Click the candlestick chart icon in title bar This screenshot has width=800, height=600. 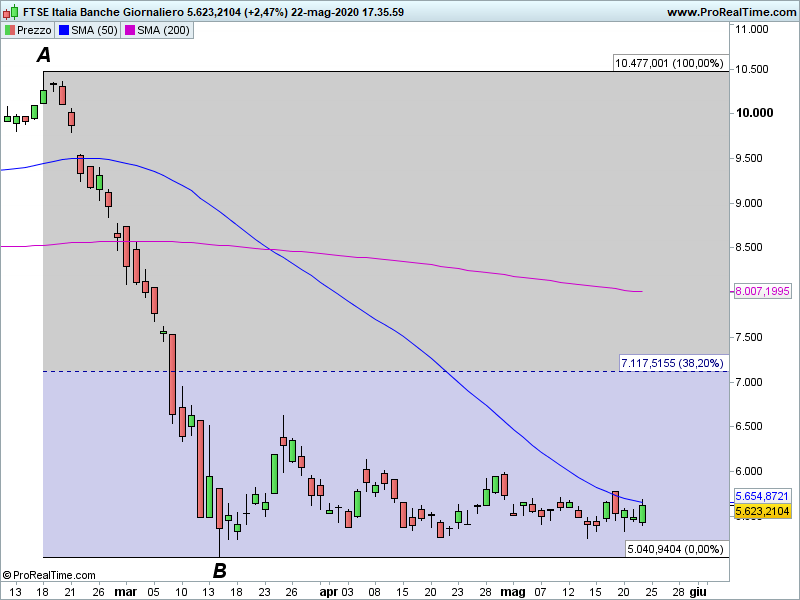click(x=11, y=11)
